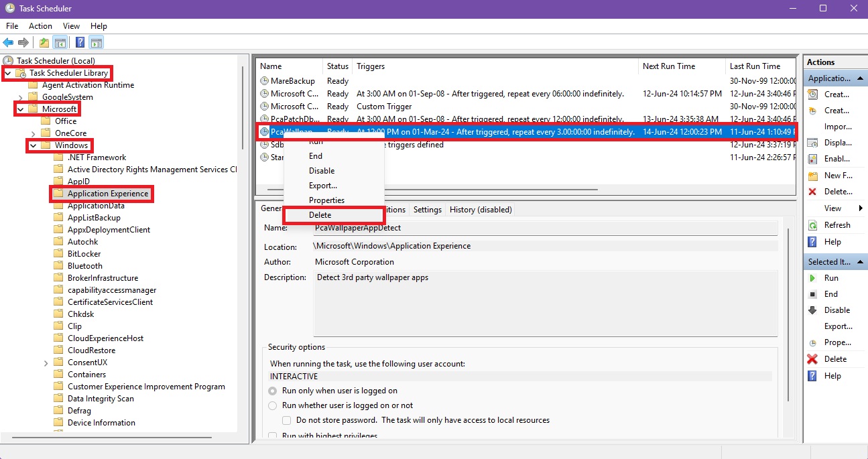
Task: Expand the ConsentUX tree node
Action: coord(46,362)
